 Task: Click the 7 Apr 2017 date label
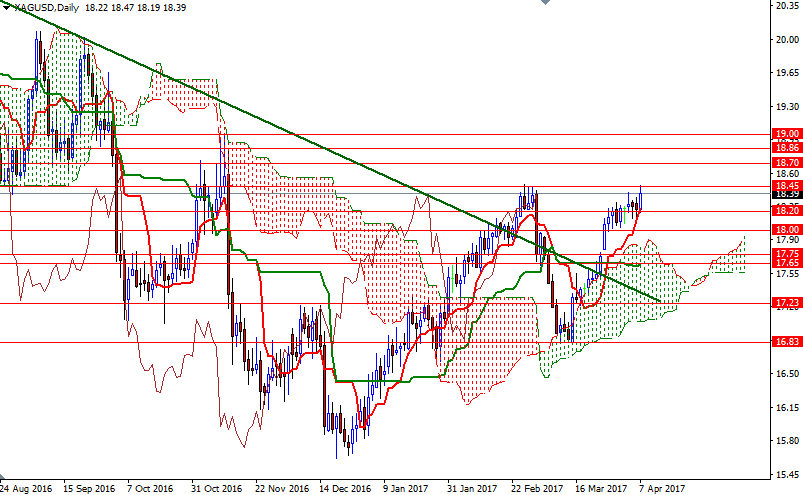[662, 489]
